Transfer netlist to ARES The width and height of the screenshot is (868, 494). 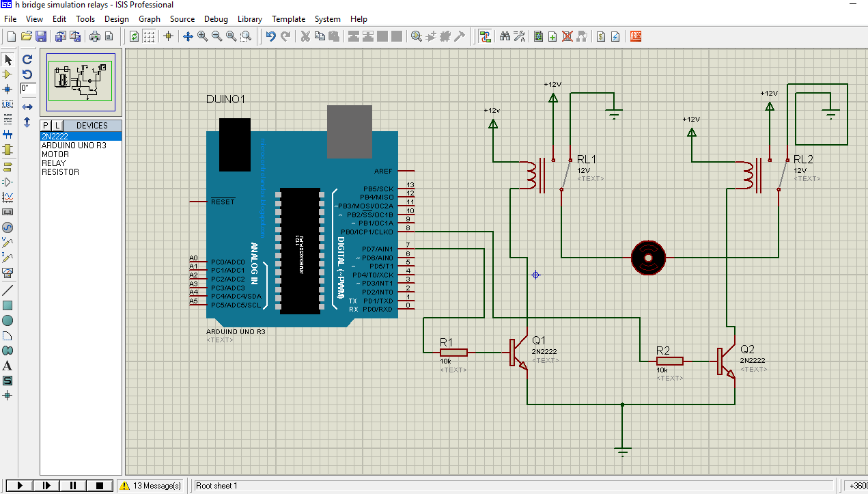click(x=635, y=36)
